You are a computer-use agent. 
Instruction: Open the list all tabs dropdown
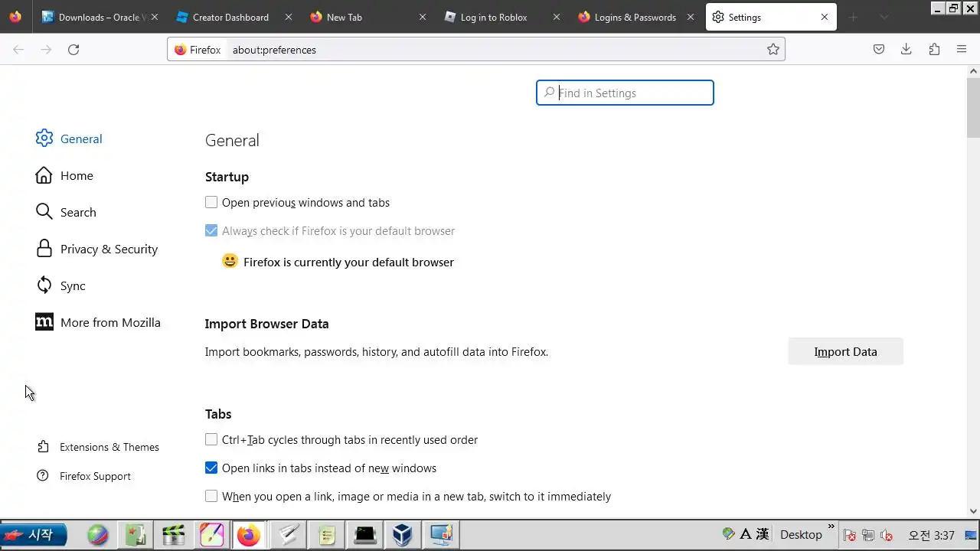(884, 17)
